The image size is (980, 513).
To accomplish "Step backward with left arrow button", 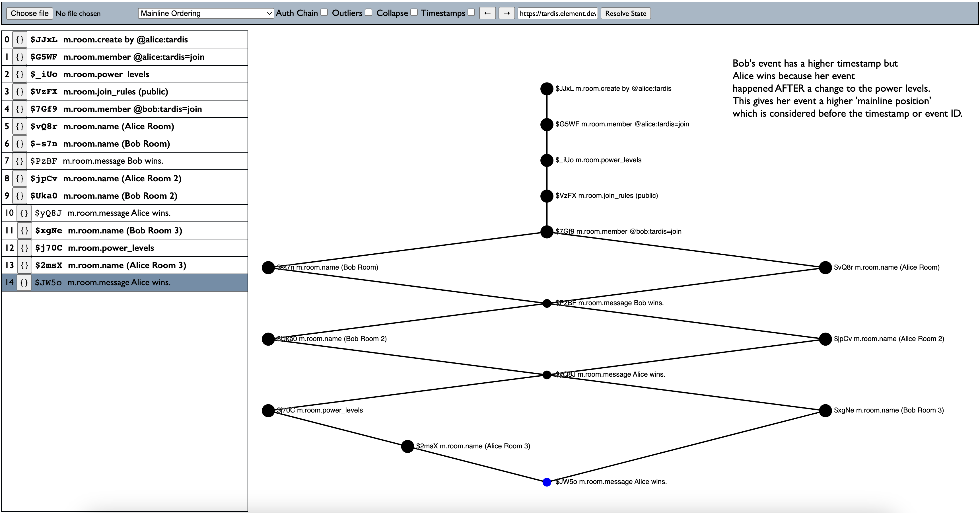I will [x=487, y=13].
